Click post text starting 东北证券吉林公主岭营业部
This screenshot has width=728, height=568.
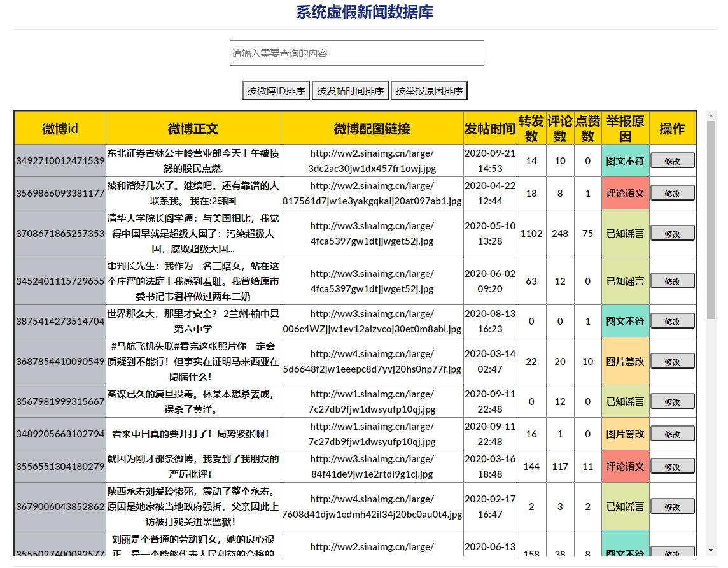click(x=193, y=160)
